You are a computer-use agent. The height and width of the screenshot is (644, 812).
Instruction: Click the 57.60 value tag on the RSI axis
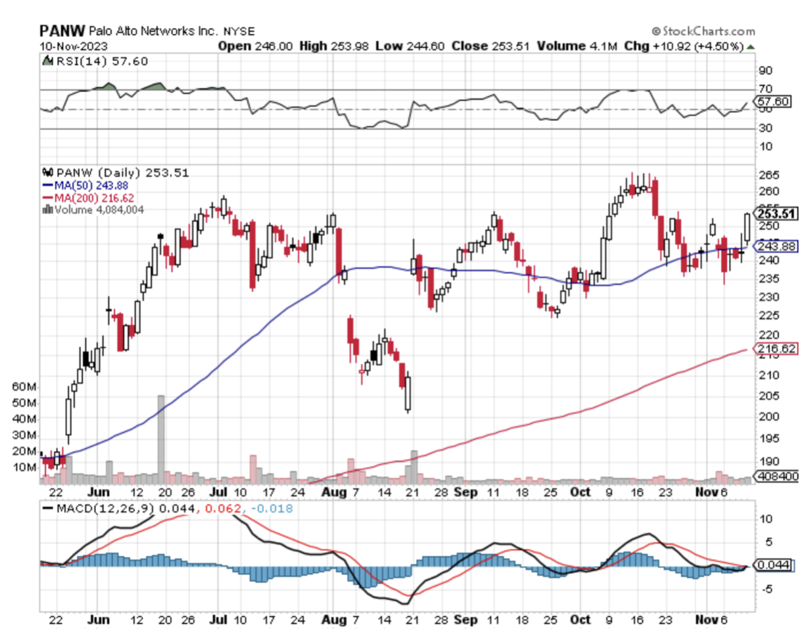click(773, 102)
